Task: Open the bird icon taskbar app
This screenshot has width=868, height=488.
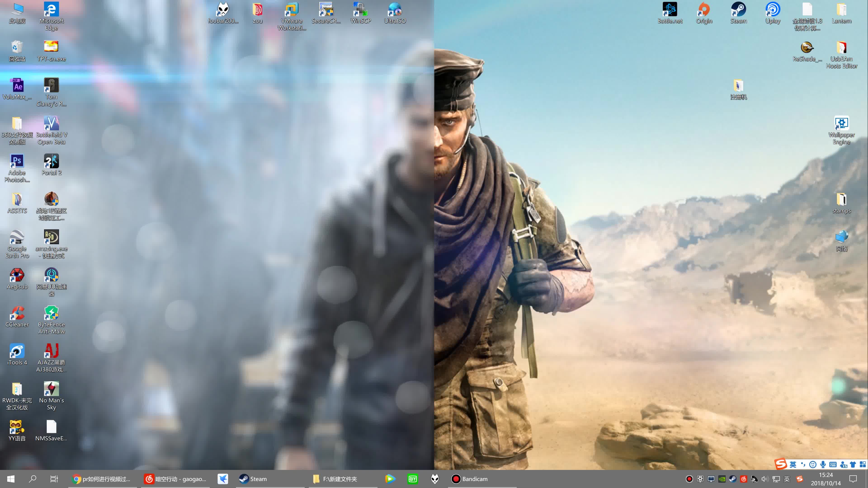Action: [223, 479]
